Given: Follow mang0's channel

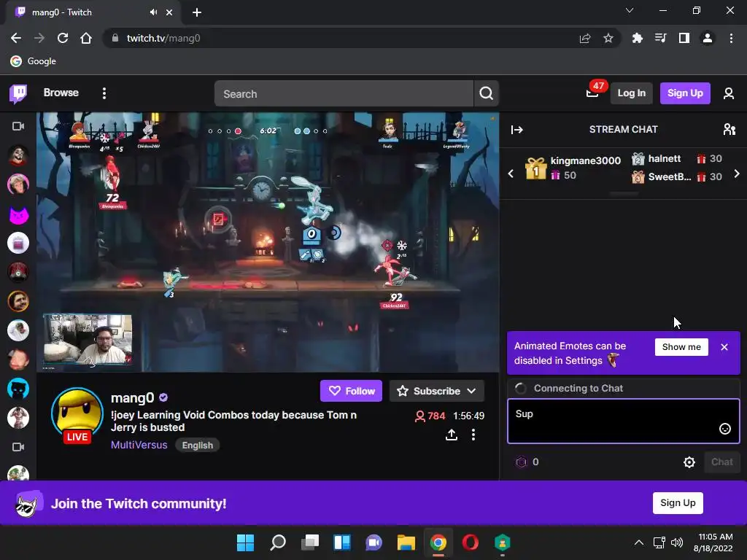Looking at the screenshot, I should [351, 391].
